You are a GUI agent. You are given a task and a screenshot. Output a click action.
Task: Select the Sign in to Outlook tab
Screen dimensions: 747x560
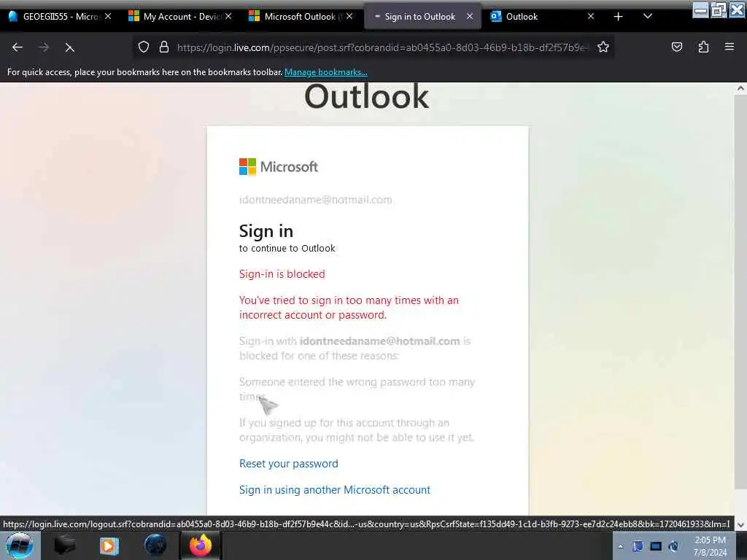point(422,17)
